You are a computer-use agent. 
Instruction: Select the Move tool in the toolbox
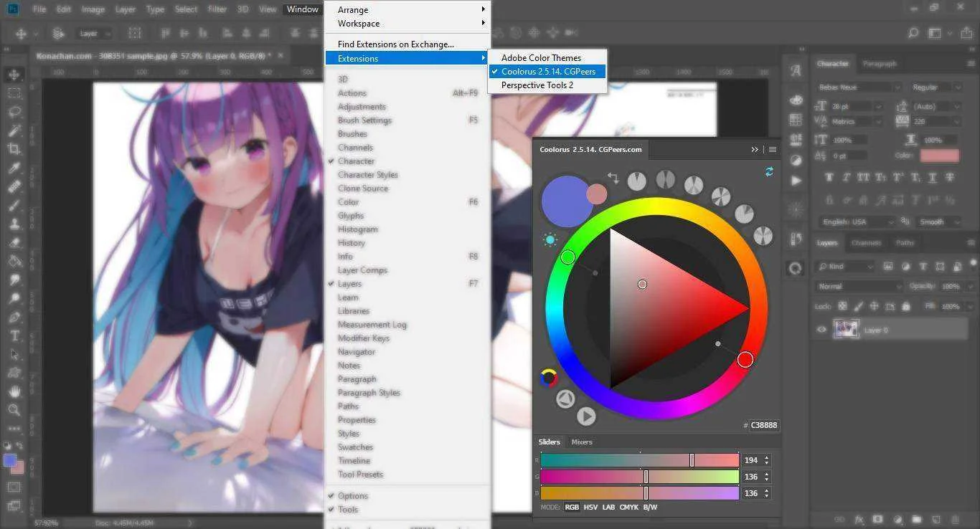coord(14,75)
